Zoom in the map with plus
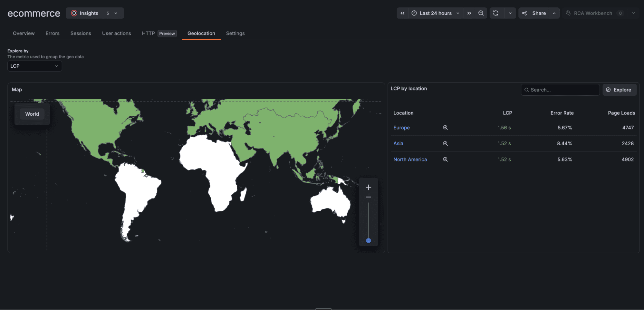This screenshot has width=644, height=310. point(368,187)
